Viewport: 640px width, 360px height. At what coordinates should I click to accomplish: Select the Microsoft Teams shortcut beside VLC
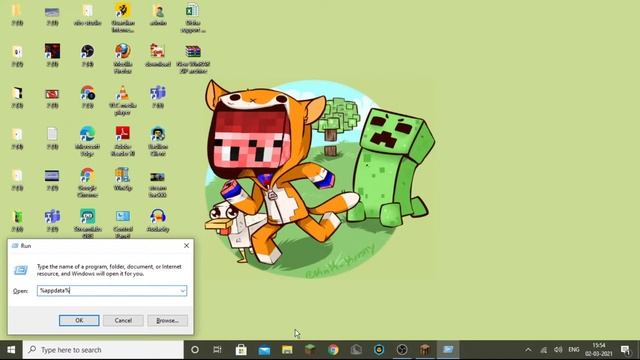[x=158, y=97]
